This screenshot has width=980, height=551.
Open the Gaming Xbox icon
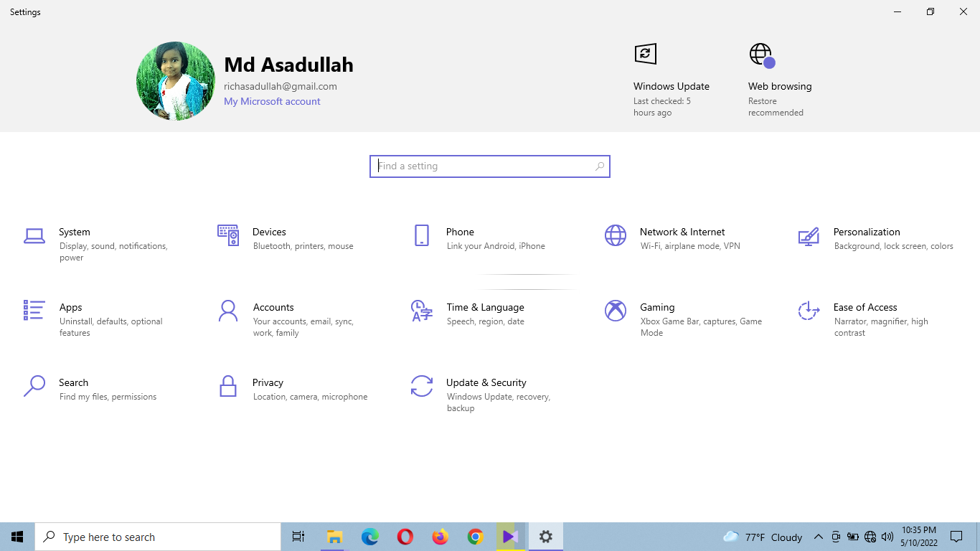(616, 311)
